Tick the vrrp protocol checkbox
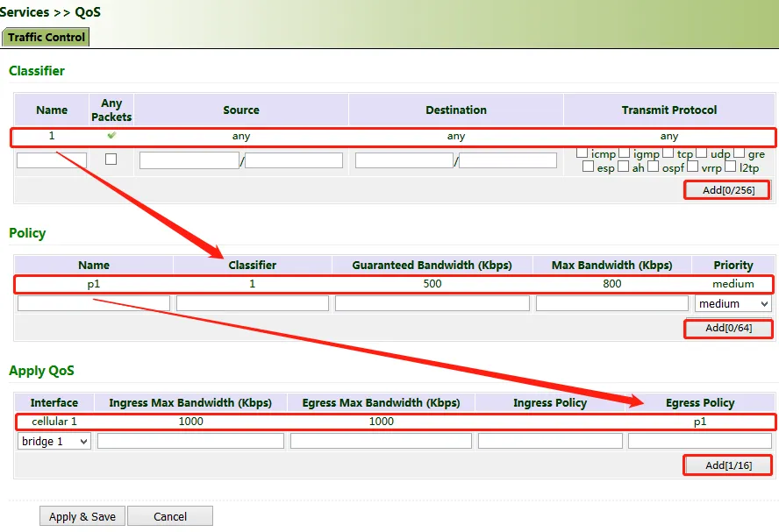Screen dimensions: 779x532 pyautogui.click(x=692, y=167)
